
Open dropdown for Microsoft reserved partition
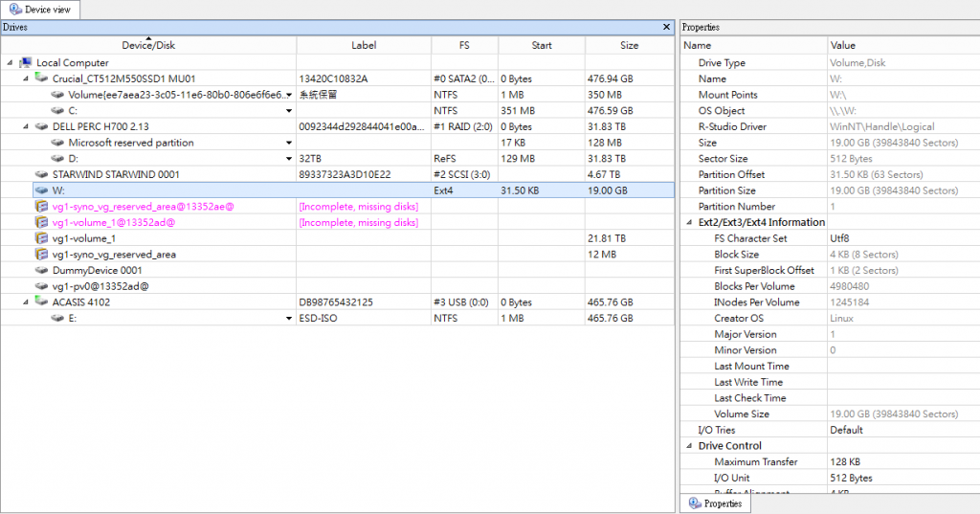[x=289, y=143]
